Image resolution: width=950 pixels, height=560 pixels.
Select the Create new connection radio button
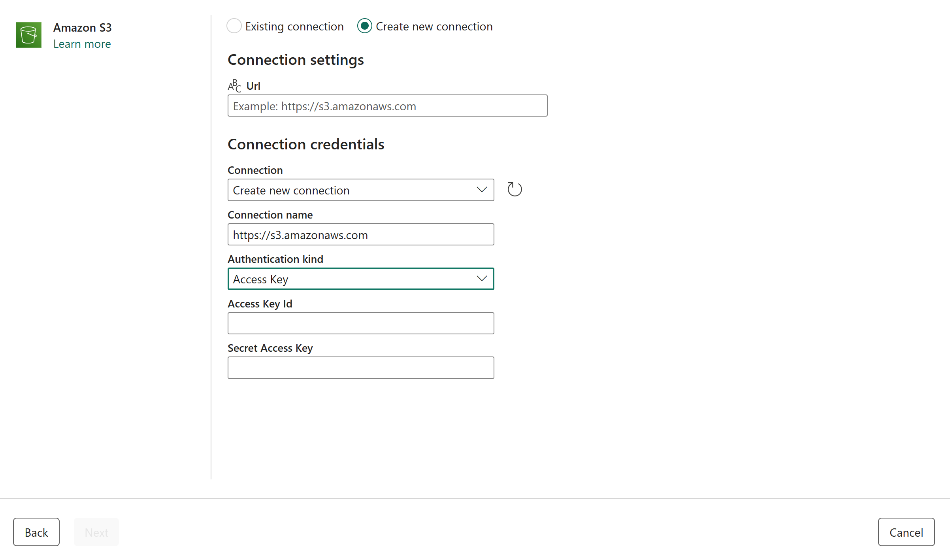click(364, 26)
